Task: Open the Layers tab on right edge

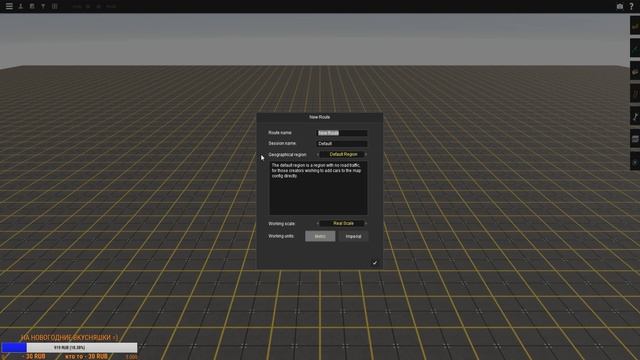Action: pyautogui.click(x=635, y=139)
